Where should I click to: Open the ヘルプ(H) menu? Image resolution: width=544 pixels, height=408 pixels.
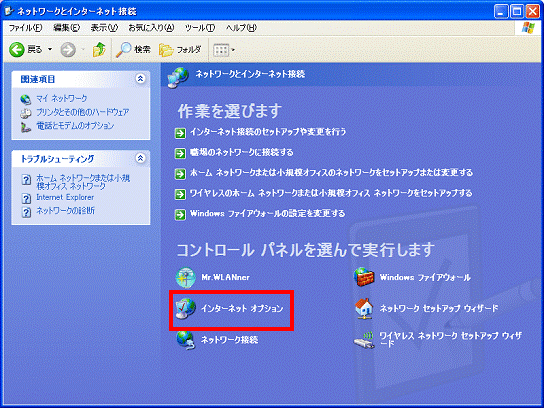[241, 28]
